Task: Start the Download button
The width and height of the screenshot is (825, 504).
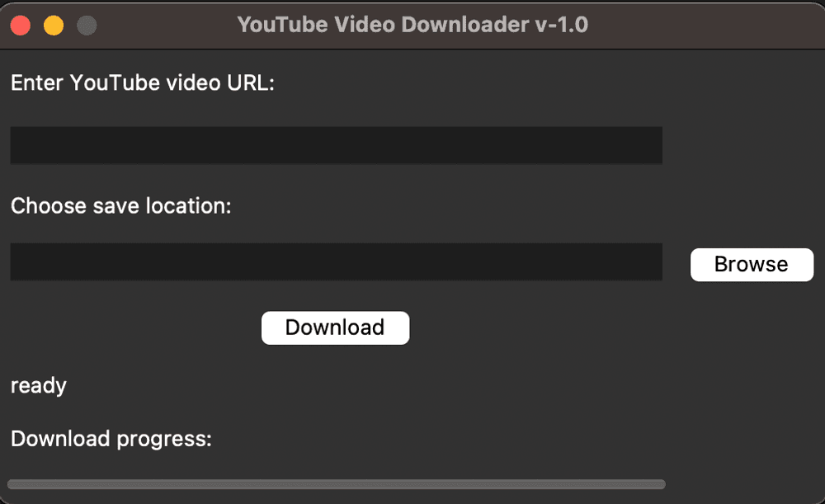Action: (x=335, y=327)
